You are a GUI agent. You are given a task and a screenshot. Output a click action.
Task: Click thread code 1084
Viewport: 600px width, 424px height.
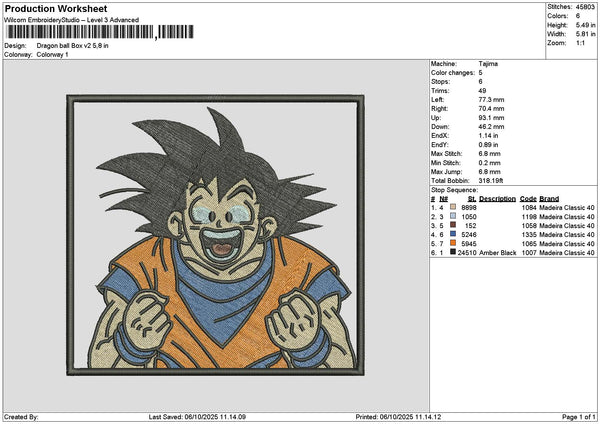(529, 208)
